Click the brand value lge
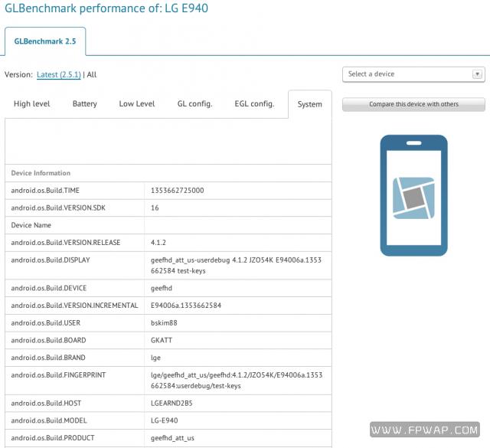This screenshot has width=490, height=448. (x=155, y=358)
